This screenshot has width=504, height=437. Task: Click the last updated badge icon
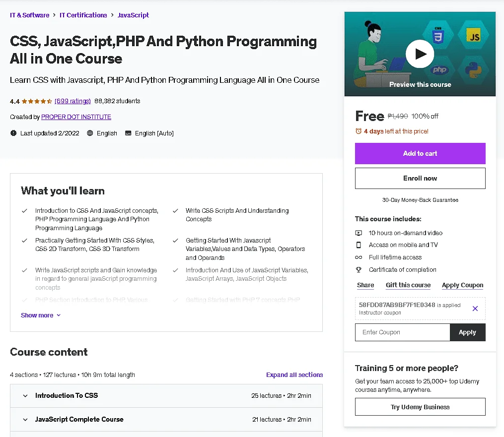point(13,133)
